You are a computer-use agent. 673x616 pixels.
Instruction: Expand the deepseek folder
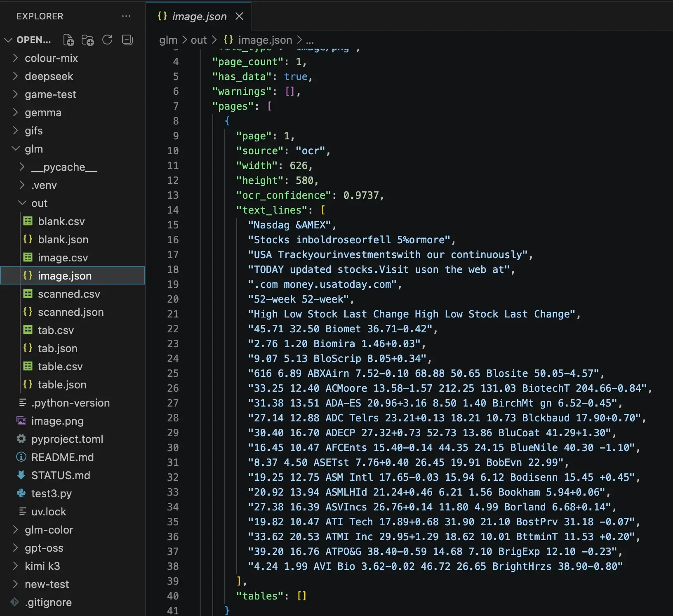point(15,76)
